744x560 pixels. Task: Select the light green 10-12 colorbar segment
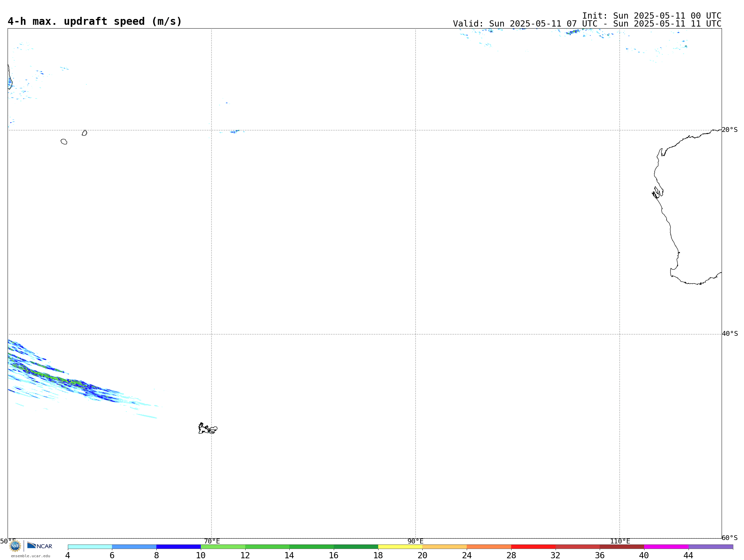point(223,547)
